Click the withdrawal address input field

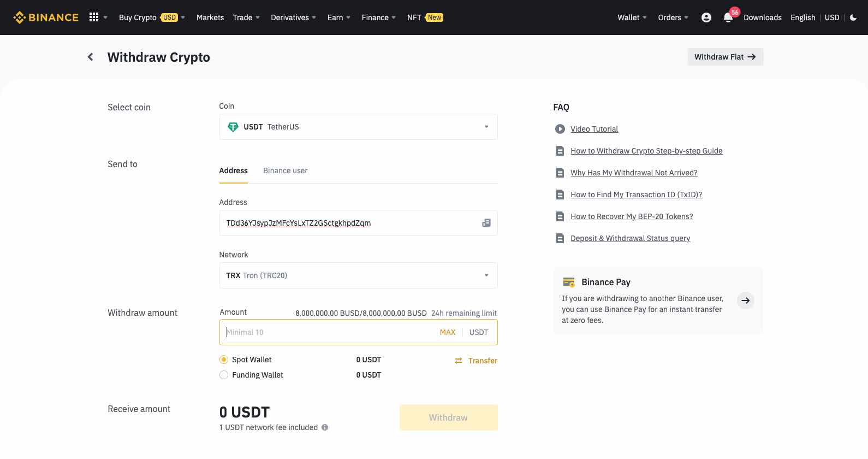(x=358, y=223)
